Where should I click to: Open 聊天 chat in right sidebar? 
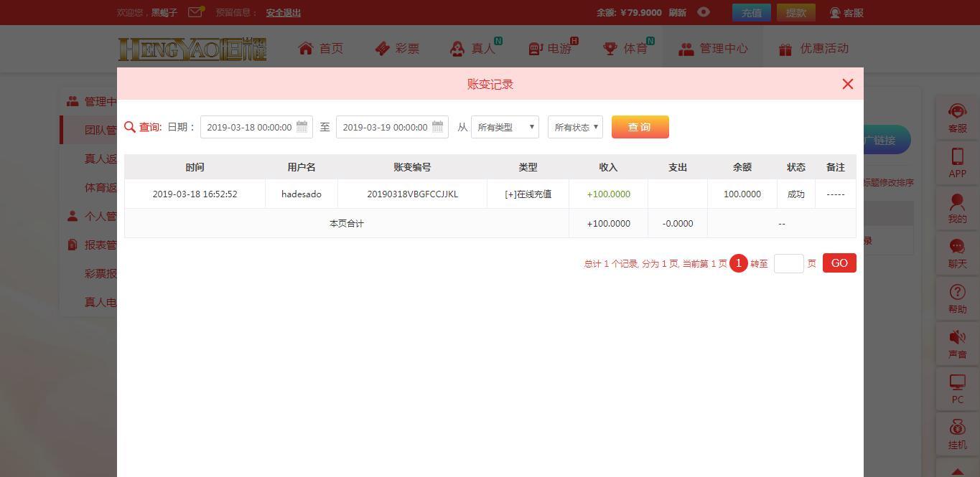(x=957, y=253)
